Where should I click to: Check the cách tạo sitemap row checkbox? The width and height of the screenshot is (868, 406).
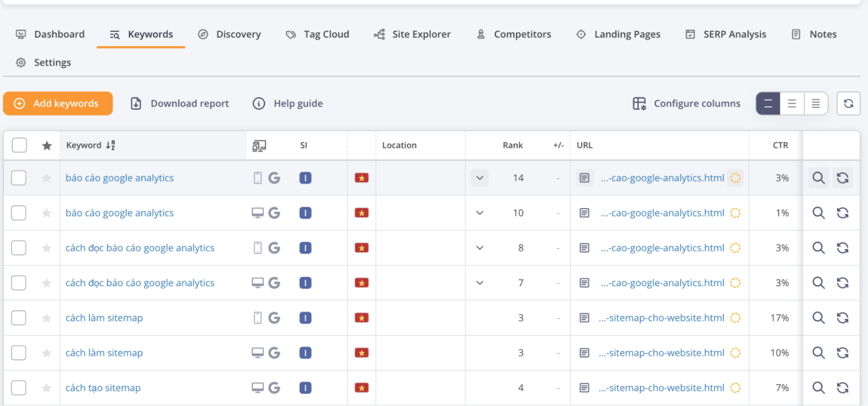tap(19, 388)
